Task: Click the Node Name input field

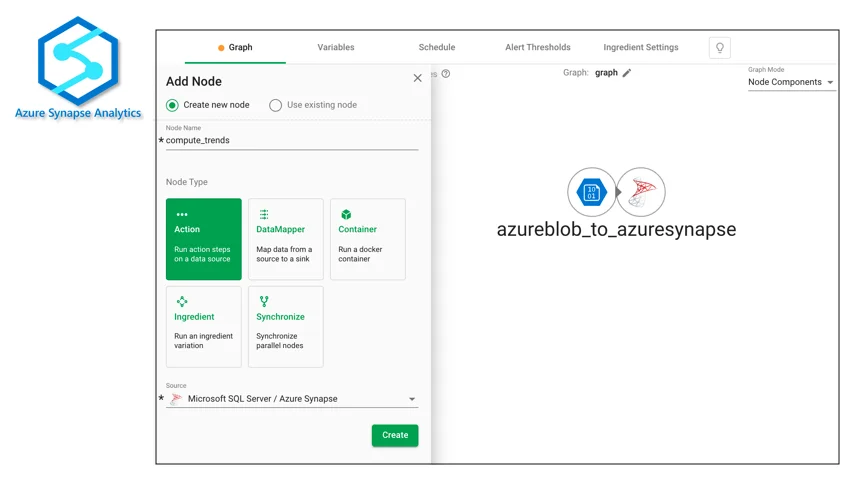Action: 292,141
